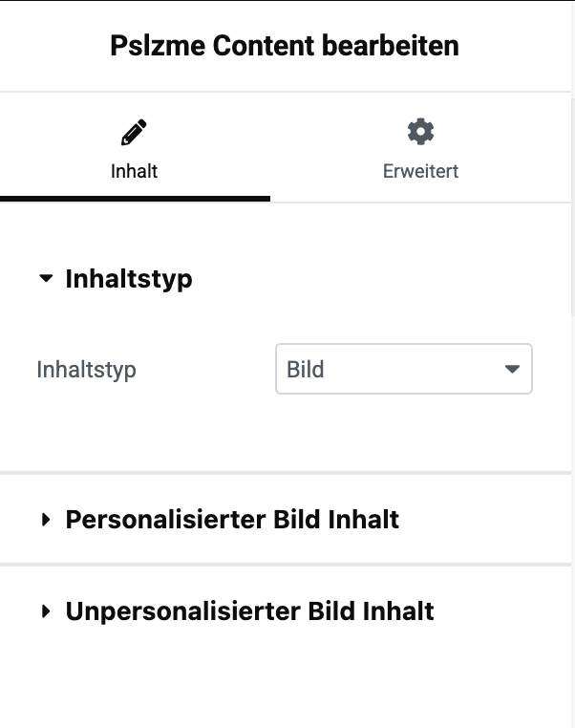Click the Inhaltstyp field label beside dropdown
Screen dimensions: 575x728
[86, 370]
